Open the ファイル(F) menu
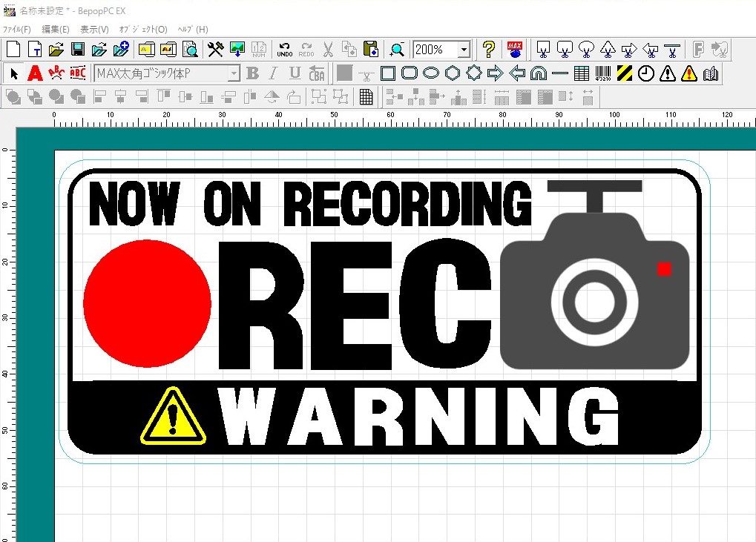This screenshot has width=756, height=542. coord(17,30)
